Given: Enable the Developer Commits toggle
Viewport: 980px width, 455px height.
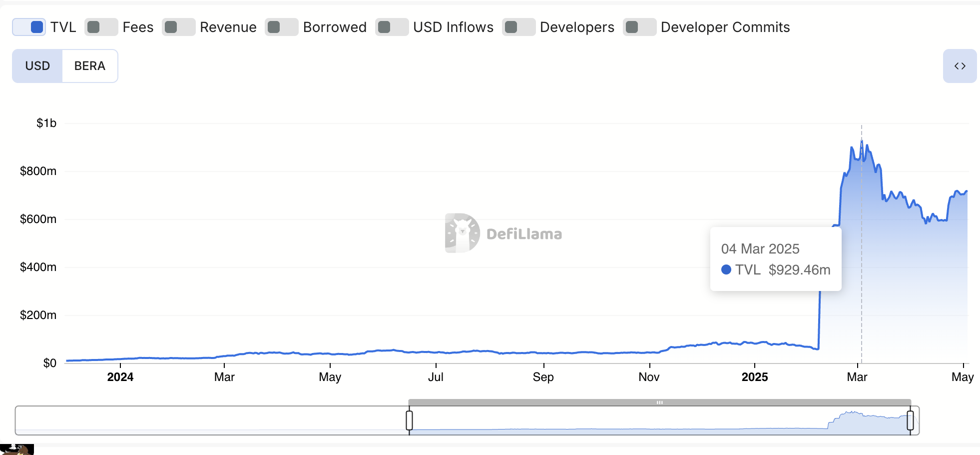Looking at the screenshot, I should coord(640,27).
